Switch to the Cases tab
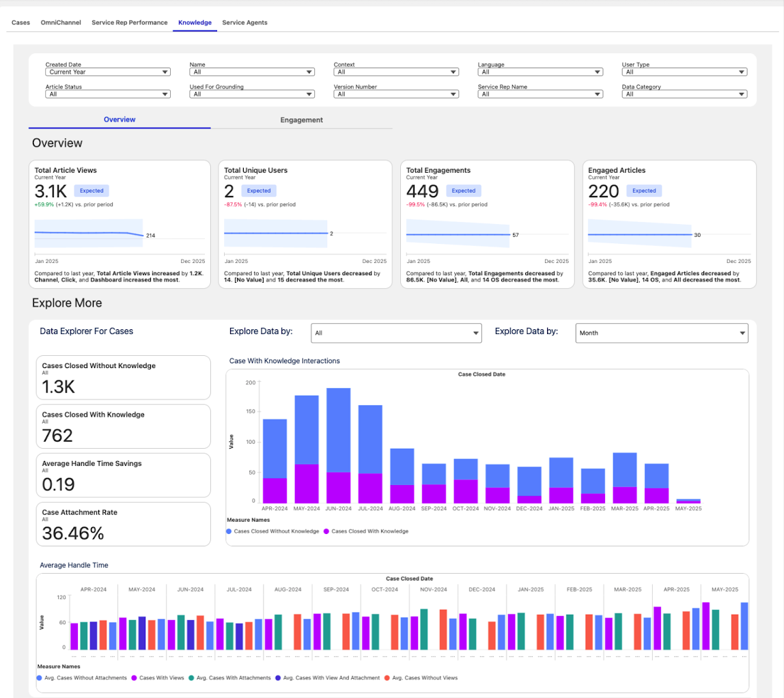 [x=20, y=23]
